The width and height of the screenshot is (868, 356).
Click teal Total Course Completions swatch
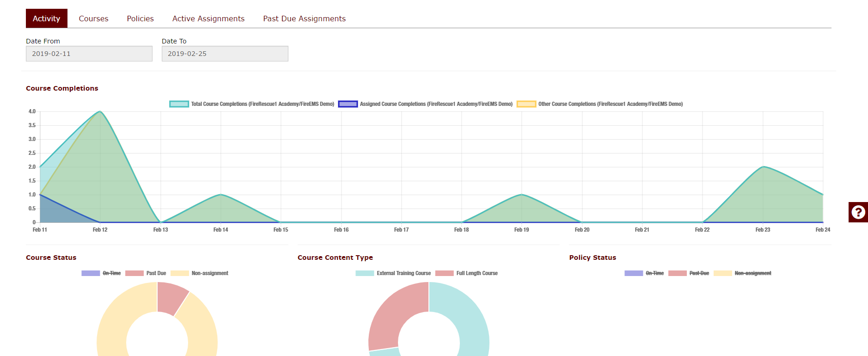coord(179,104)
